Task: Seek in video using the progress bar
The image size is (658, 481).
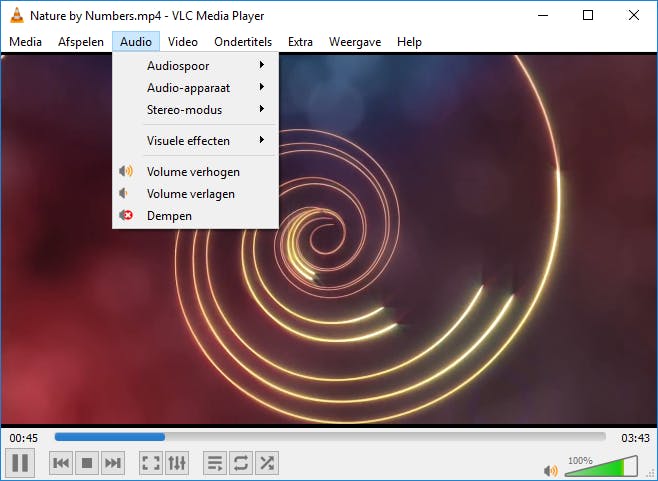Action: coord(330,437)
